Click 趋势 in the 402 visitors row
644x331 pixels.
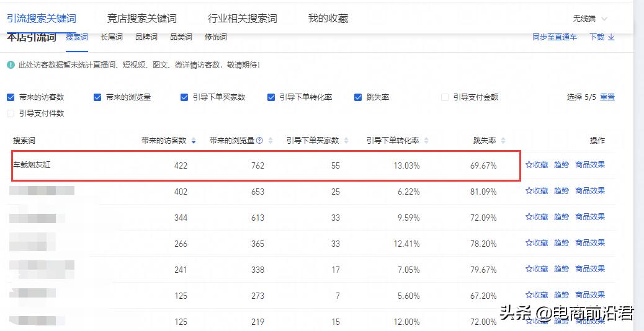pyautogui.click(x=561, y=191)
